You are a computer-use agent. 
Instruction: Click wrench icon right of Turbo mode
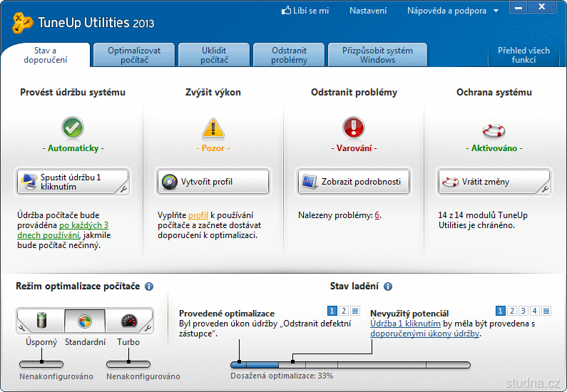click(148, 328)
